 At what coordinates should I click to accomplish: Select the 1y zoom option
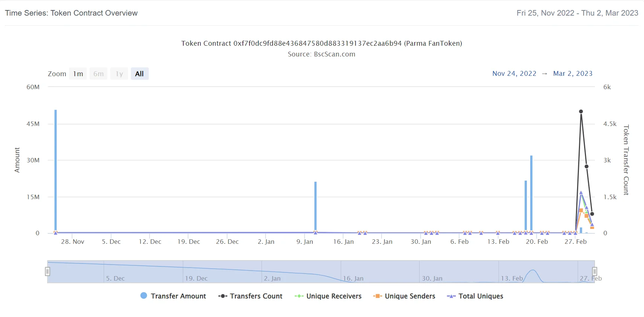tap(119, 74)
